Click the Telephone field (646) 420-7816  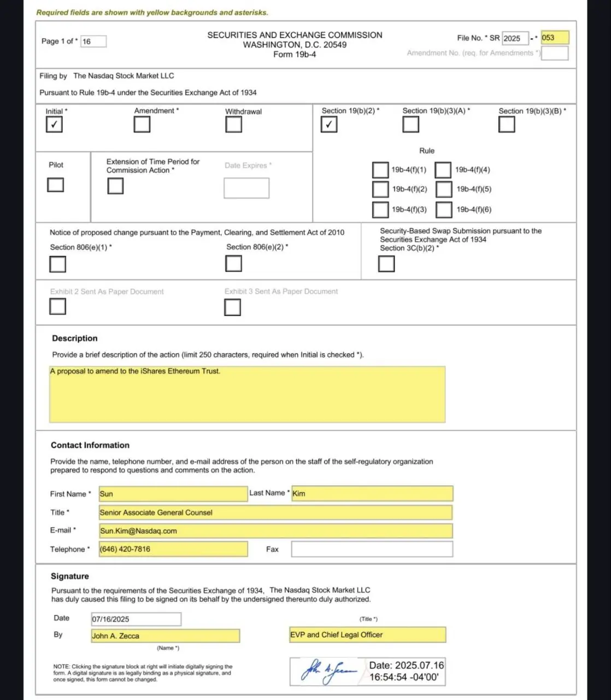tap(173, 549)
